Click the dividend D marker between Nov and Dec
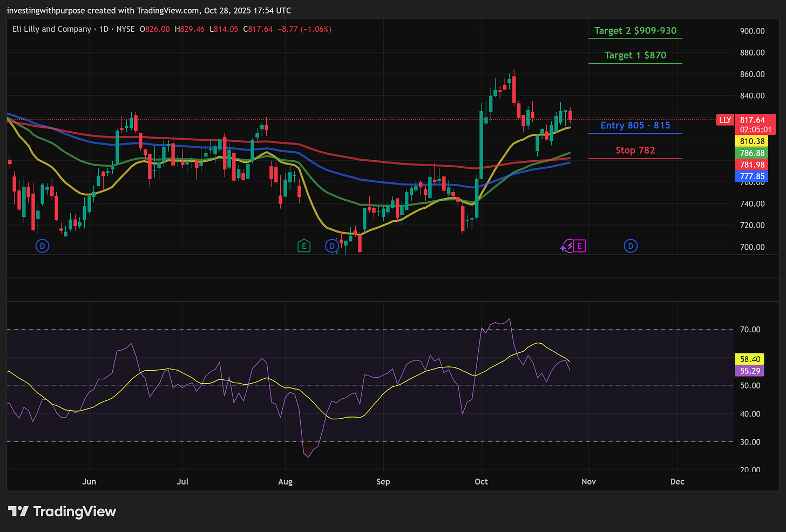Screen dimensions: 786x532 pyautogui.click(x=631, y=246)
